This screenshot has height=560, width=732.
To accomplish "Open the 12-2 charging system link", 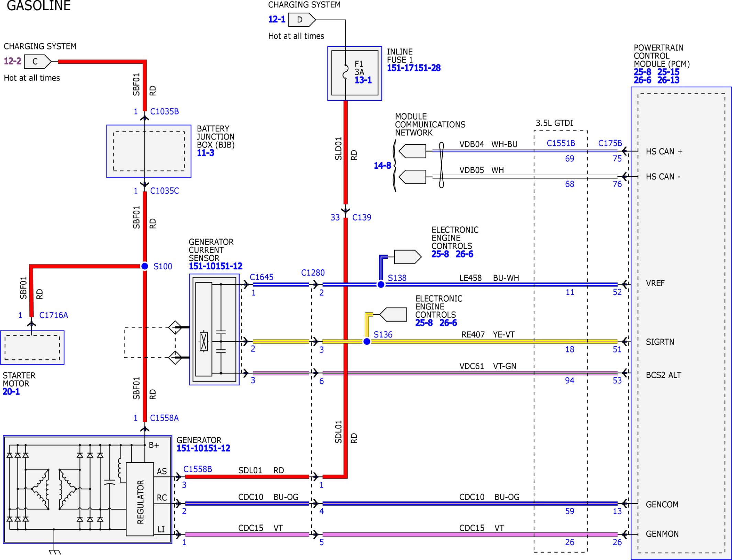I will [12, 61].
